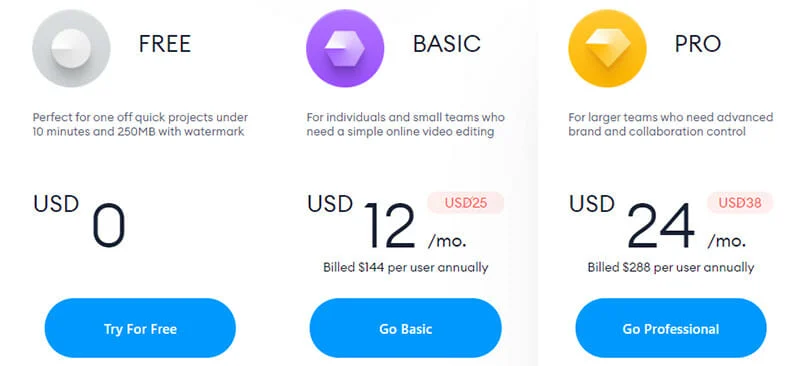Screen dimensions: 800x366
Task: Click the Billed $288 per user annually text
Action: tap(670, 267)
